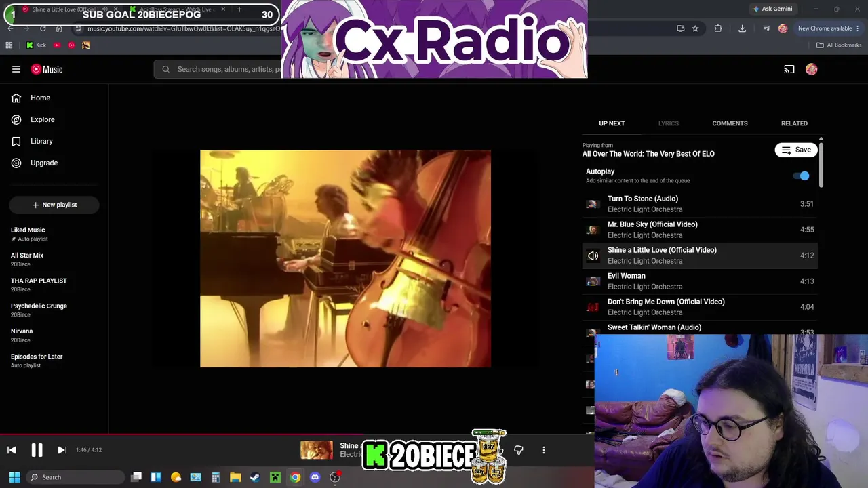868x488 pixels.
Task: Click the Ask Gemini button
Action: (x=772, y=9)
